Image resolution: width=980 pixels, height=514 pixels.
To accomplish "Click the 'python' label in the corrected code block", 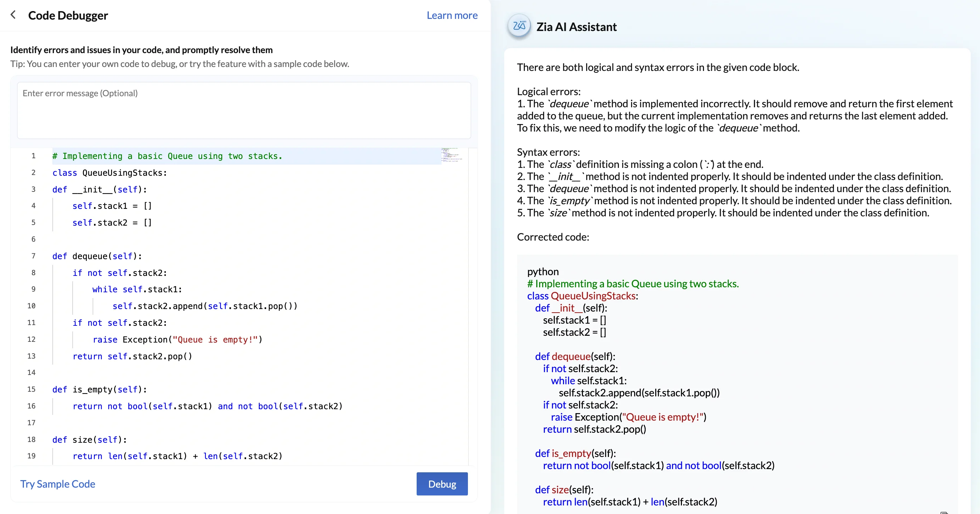I will pos(543,272).
